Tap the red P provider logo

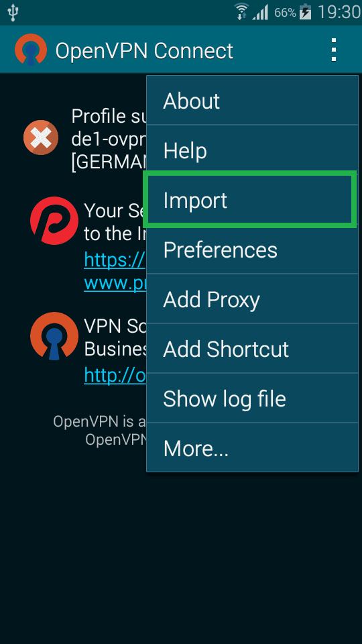pos(54,221)
